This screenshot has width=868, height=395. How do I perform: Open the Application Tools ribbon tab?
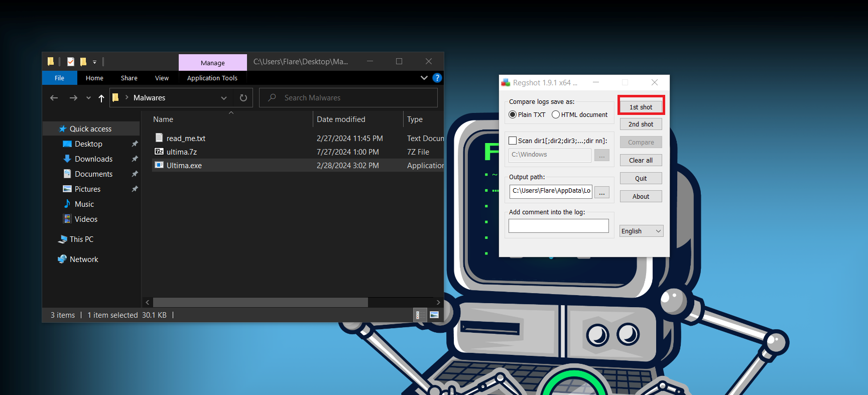point(212,78)
